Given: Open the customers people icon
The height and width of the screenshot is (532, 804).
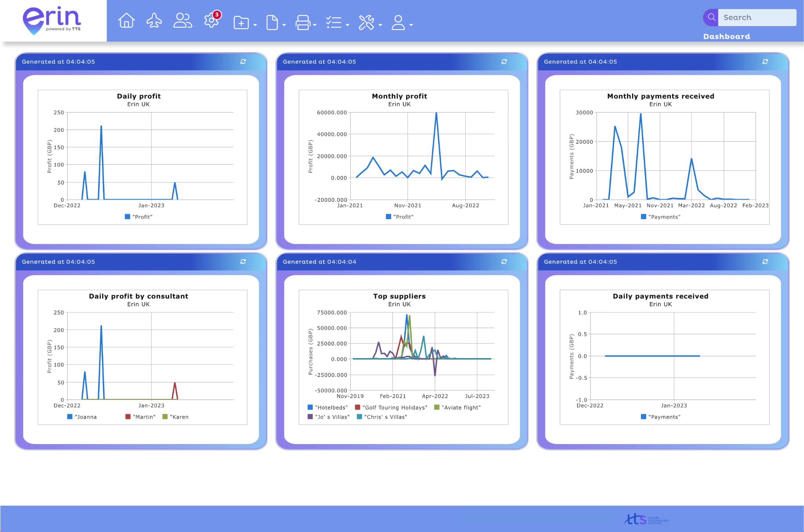Looking at the screenshot, I should (183, 21).
